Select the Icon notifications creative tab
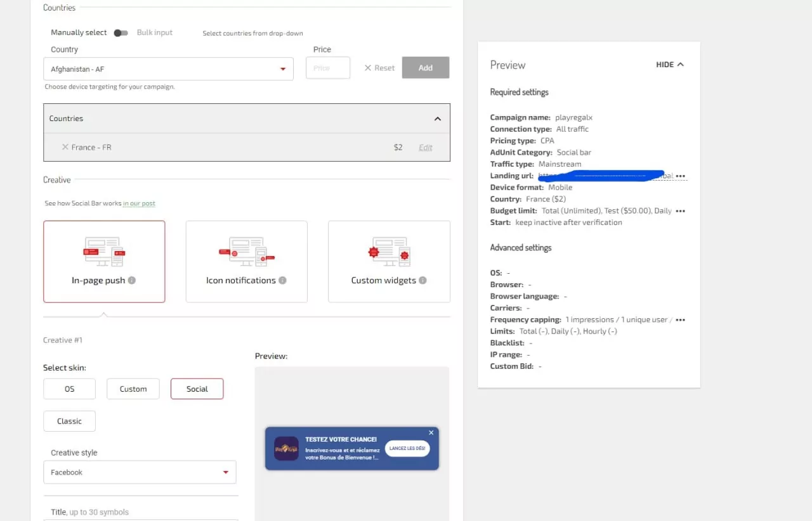 click(x=246, y=261)
